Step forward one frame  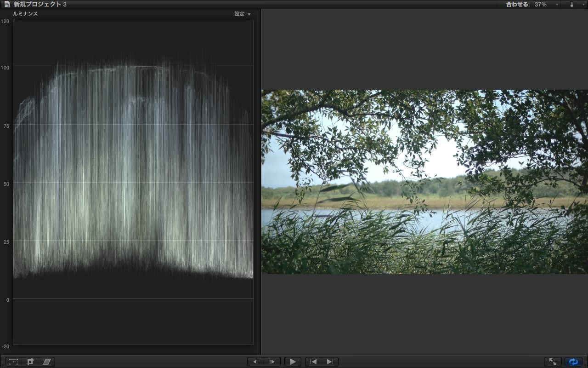coord(272,362)
